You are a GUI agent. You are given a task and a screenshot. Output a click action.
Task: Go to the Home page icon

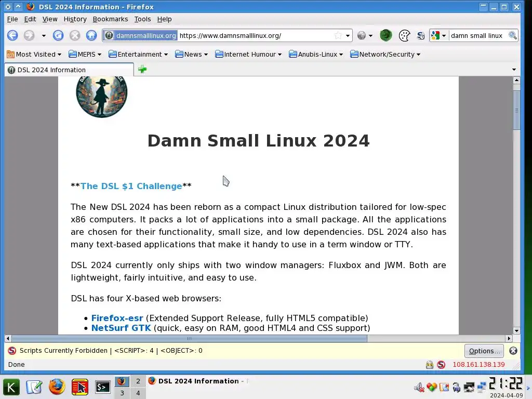91,35
